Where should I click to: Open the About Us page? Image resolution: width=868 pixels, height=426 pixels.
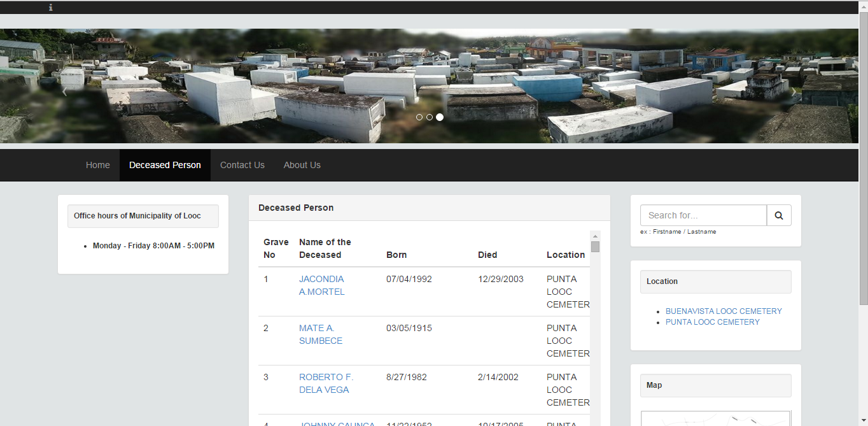[x=302, y=165]
